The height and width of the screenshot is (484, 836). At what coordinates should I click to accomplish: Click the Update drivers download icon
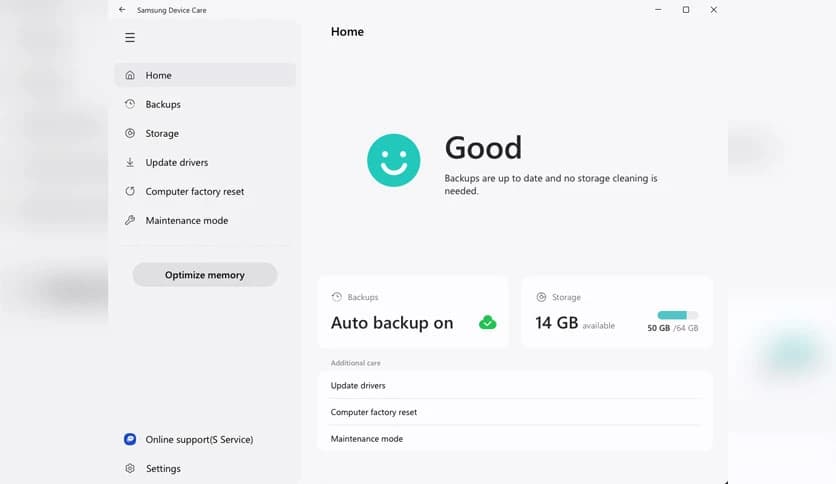pos(130,162)
